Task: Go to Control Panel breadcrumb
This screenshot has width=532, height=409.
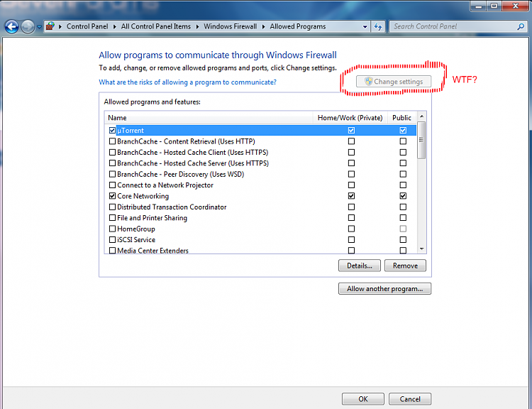Action: click(87, 26)
